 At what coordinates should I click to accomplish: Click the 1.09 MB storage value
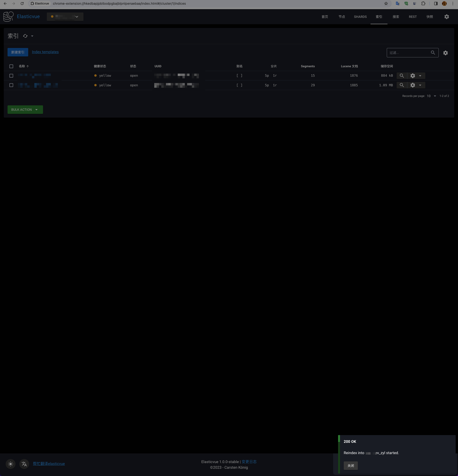(x=386, y=85)
